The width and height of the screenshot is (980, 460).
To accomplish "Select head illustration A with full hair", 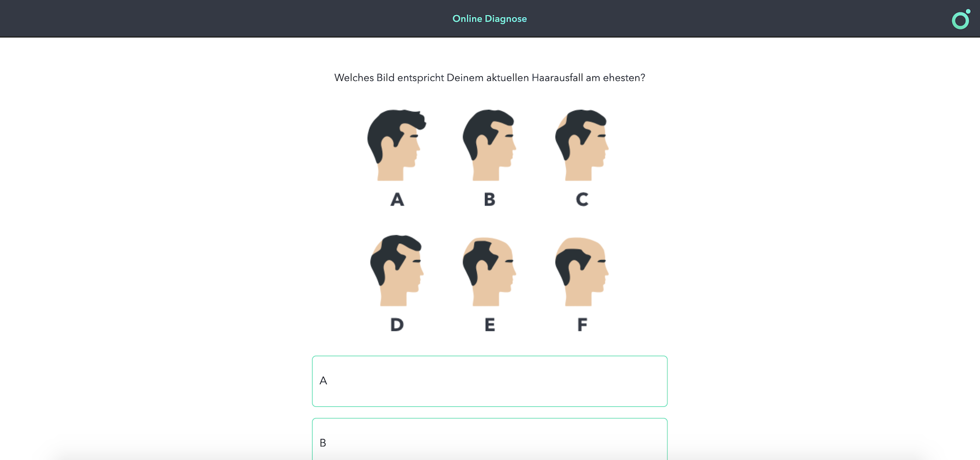I will (397, 145).
